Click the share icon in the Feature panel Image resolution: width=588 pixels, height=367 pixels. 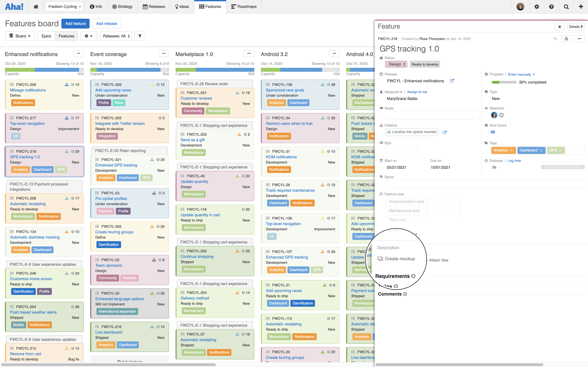coord(566,39)
